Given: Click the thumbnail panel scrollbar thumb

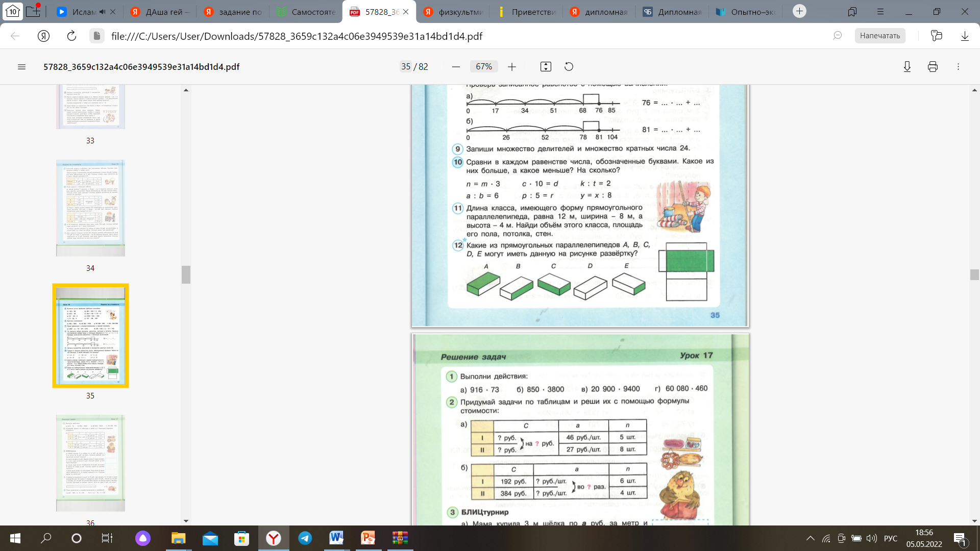Looking at the screenshot, I should 186,274.
